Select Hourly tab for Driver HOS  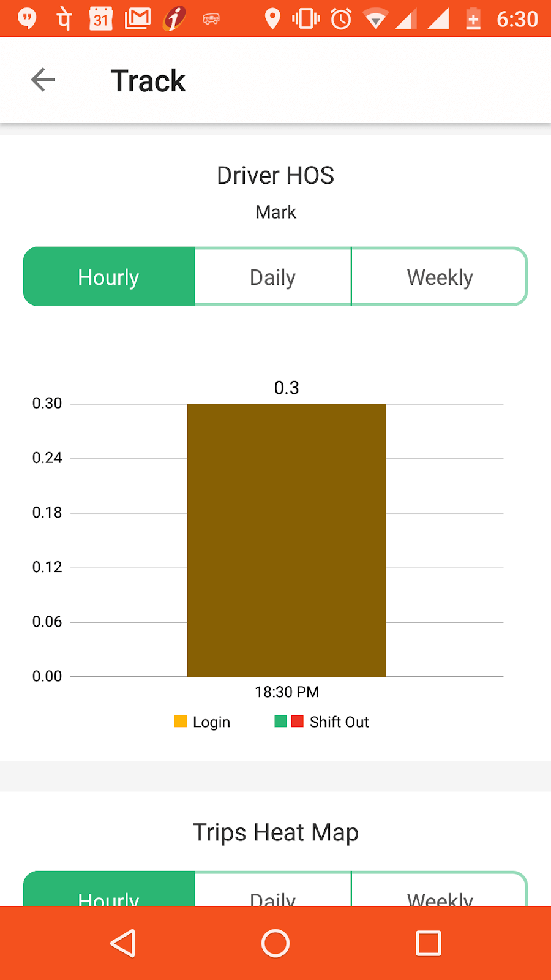(x=109, y=277)
